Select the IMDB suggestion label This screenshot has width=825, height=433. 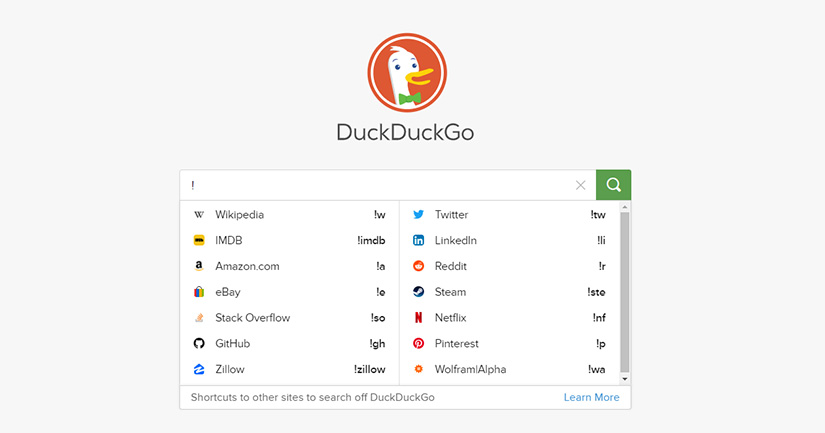229,240
